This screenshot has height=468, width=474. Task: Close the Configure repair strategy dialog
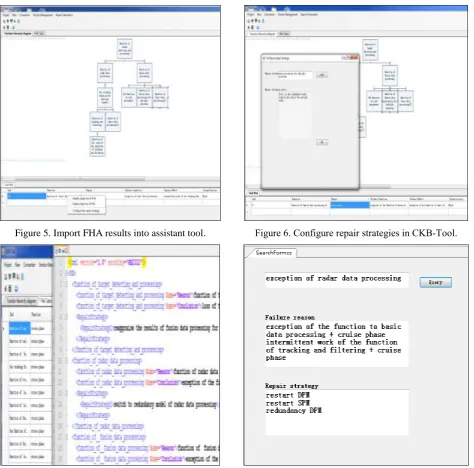click(x=354, y=58)
